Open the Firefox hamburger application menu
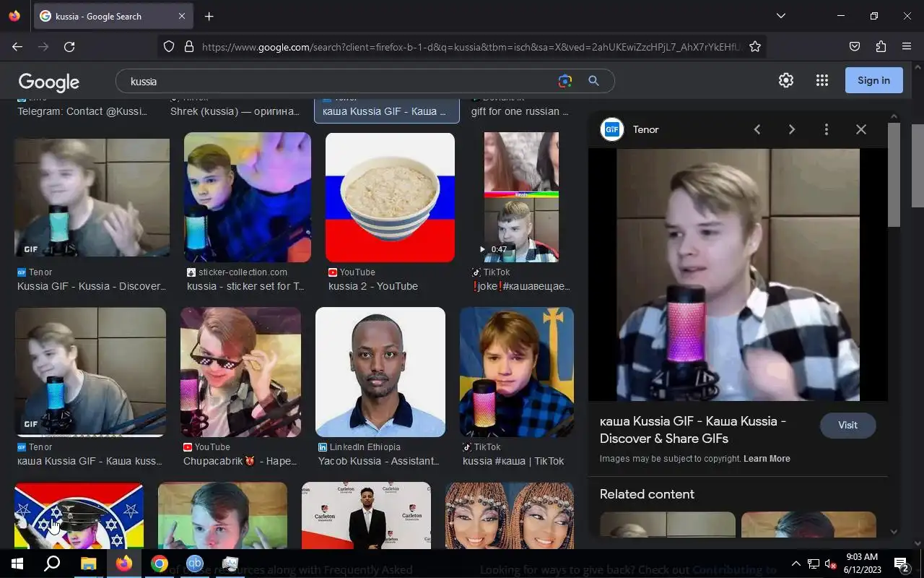 907,46
